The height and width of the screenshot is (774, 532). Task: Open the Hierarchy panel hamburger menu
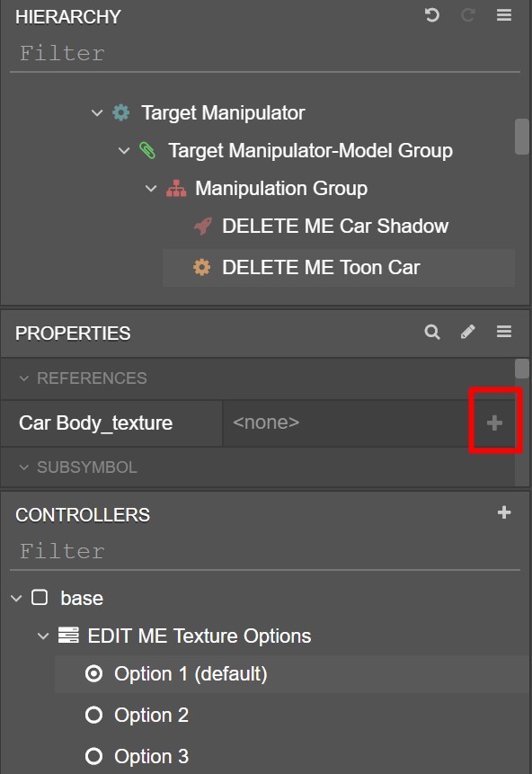pyautogui.click(x=504, y=15)
